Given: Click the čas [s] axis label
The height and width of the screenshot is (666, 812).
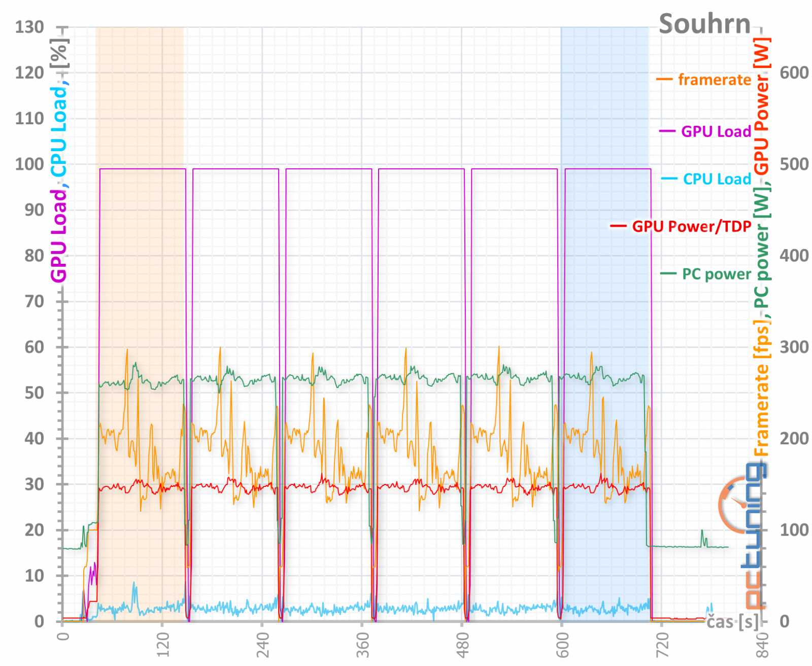Looking at the screenshot, I should point(732,621).
